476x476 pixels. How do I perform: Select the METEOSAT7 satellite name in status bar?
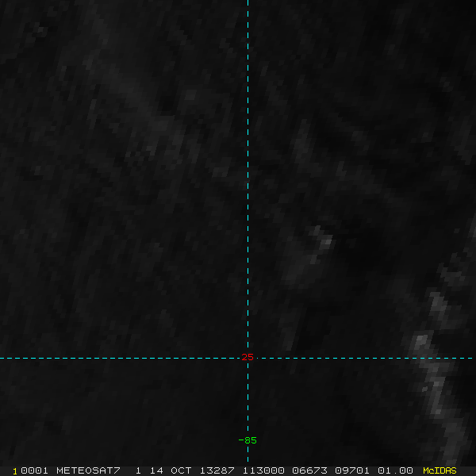(x=88, y=470)
